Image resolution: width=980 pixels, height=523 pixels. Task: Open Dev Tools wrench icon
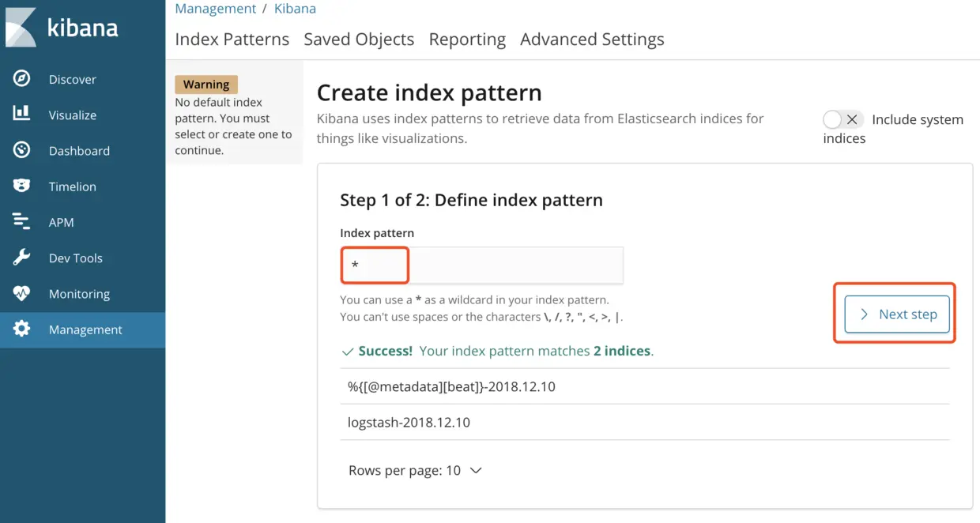(x=22, y=258)
